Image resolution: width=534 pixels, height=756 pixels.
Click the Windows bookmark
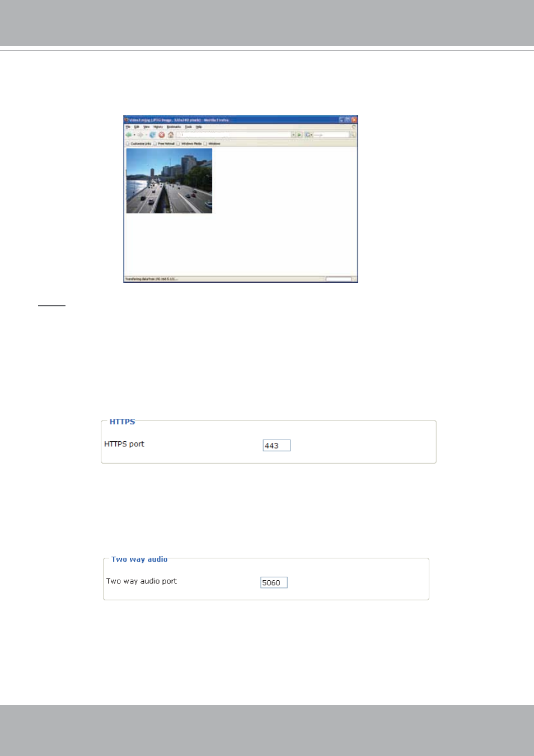212,143
